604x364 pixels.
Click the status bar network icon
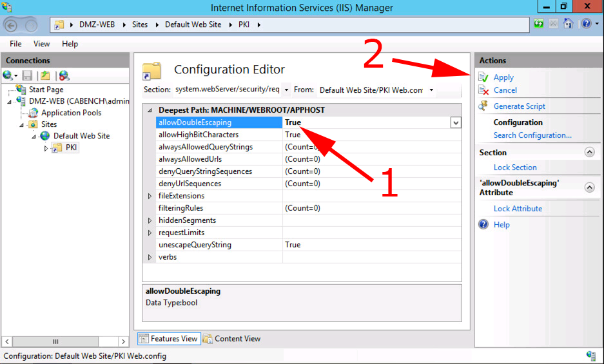point(591,356)
